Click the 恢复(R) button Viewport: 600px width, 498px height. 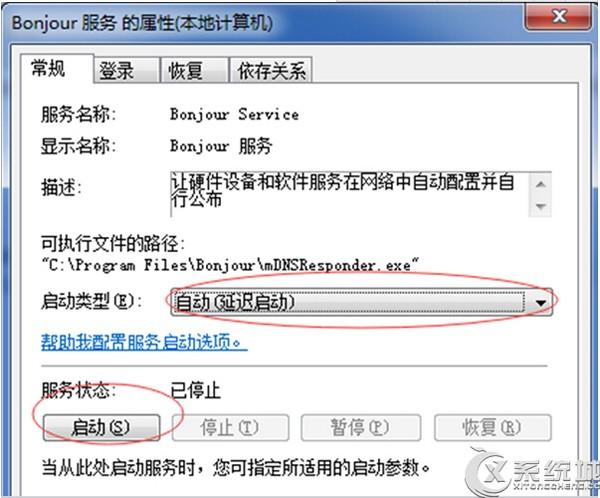492,427
